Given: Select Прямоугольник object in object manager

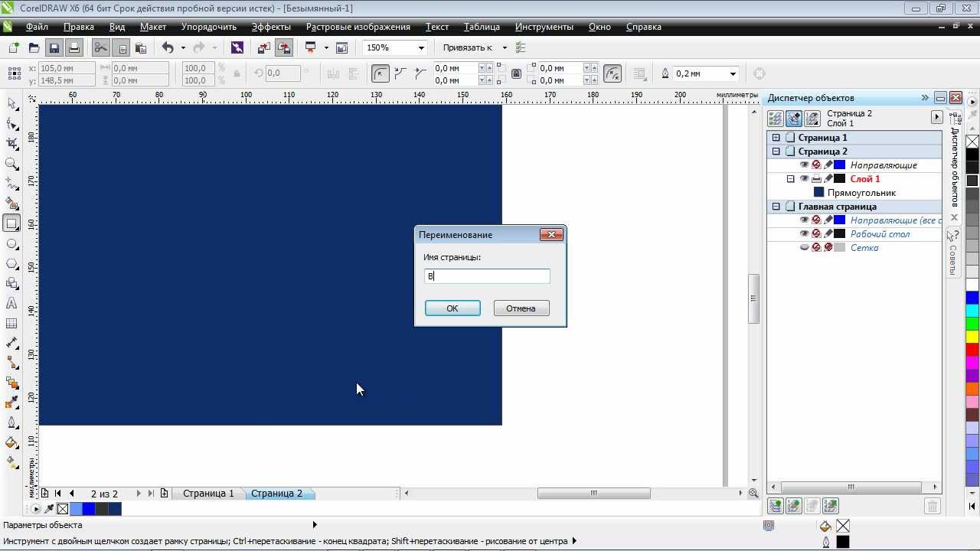Looking at the screenshot, I should click(x=861, y=193).
